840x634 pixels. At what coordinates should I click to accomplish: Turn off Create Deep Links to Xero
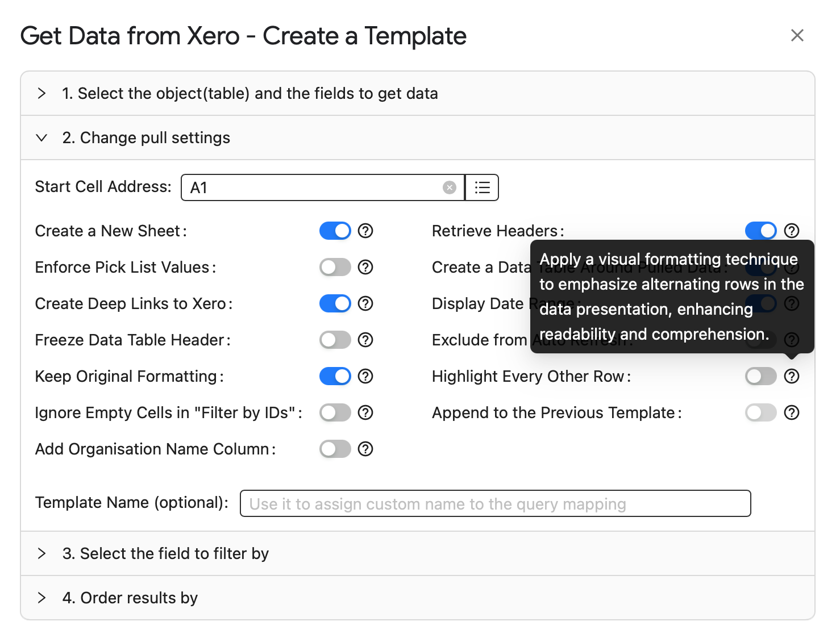tap(335, 303)
